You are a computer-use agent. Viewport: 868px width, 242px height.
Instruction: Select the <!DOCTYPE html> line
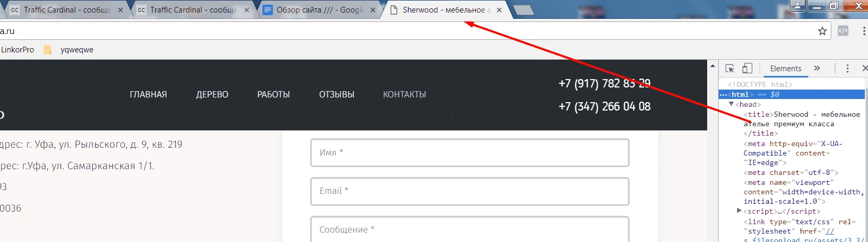[760, 84]
